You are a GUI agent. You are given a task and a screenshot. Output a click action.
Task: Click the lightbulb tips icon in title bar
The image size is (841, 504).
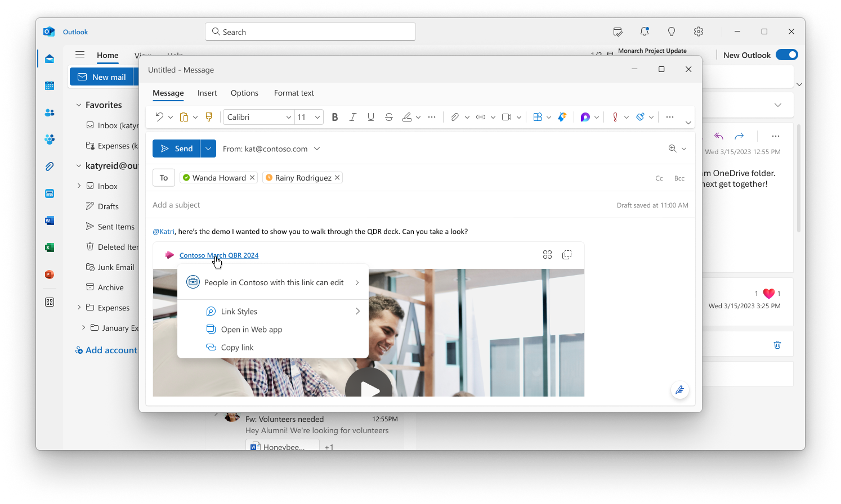tap(672, 31)
